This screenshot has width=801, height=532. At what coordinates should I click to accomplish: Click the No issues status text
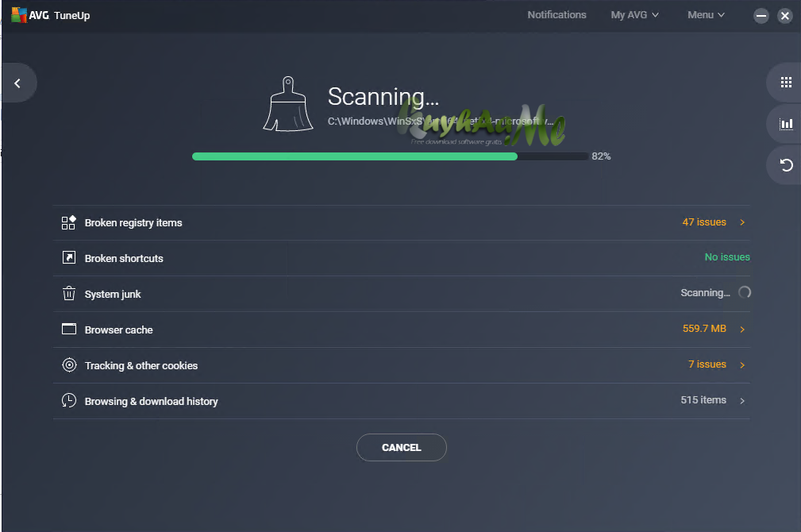coord(727,256)
